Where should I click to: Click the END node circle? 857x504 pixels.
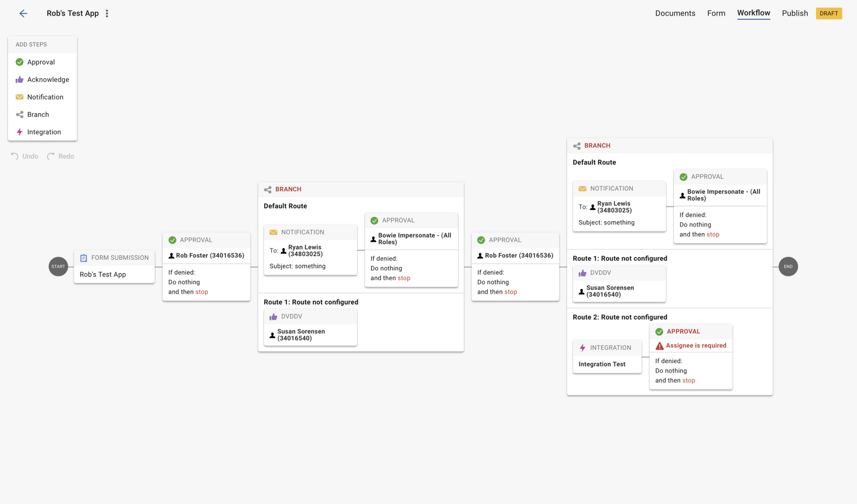click(788, 266)
